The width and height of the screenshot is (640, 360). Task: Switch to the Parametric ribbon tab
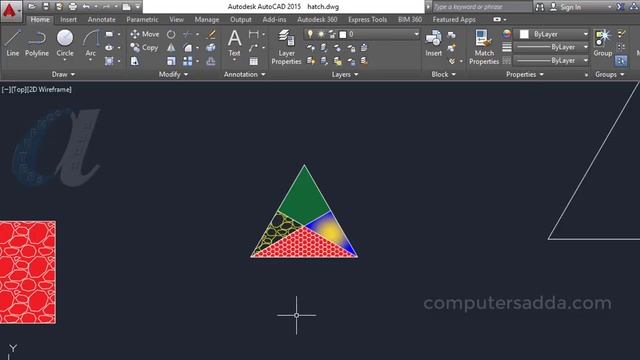pos(142,19)
